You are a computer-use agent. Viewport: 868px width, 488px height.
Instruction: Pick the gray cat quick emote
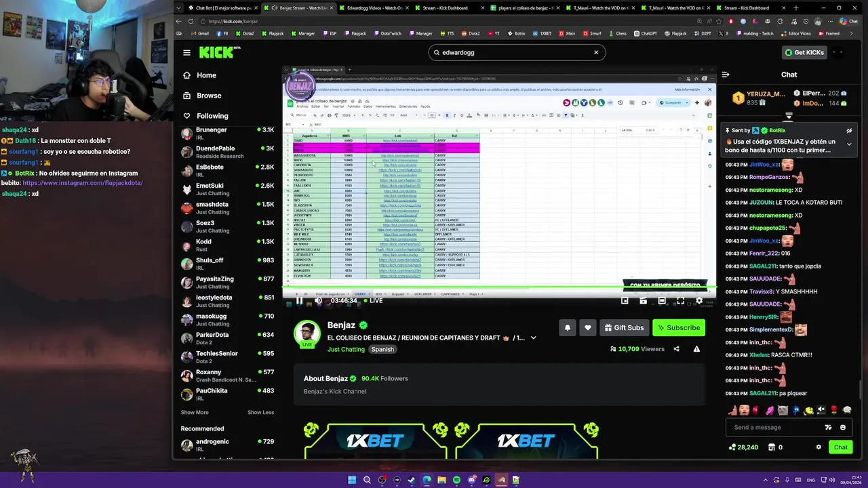click(x=783, y=410)
